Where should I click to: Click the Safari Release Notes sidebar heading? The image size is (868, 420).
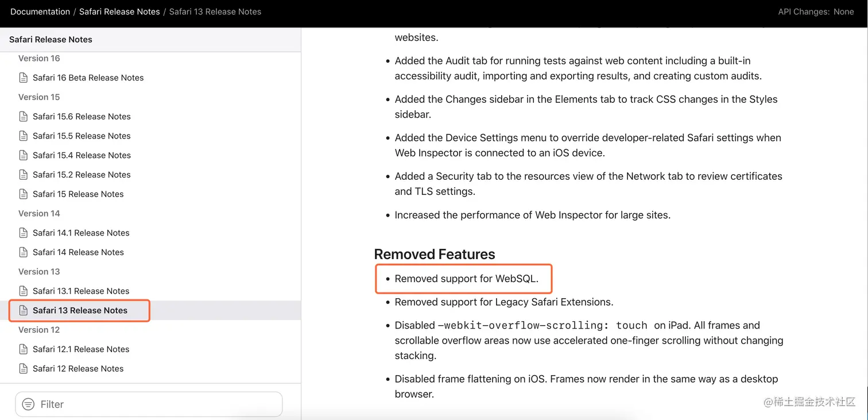[x=51, y=40]
